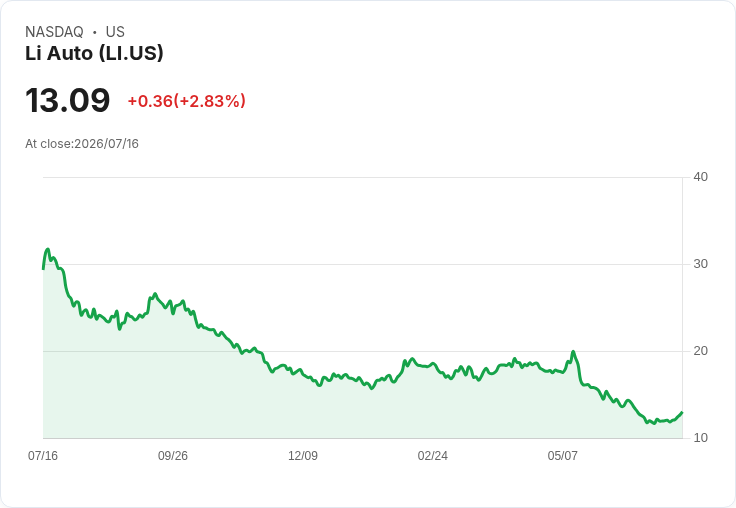Open the Li Auto (LI.US) title

pos(94,53)
